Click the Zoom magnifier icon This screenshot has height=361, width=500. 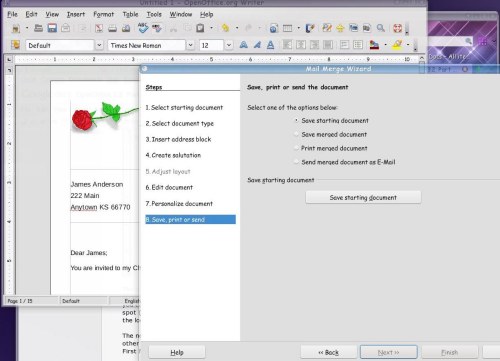click(380, 28)
